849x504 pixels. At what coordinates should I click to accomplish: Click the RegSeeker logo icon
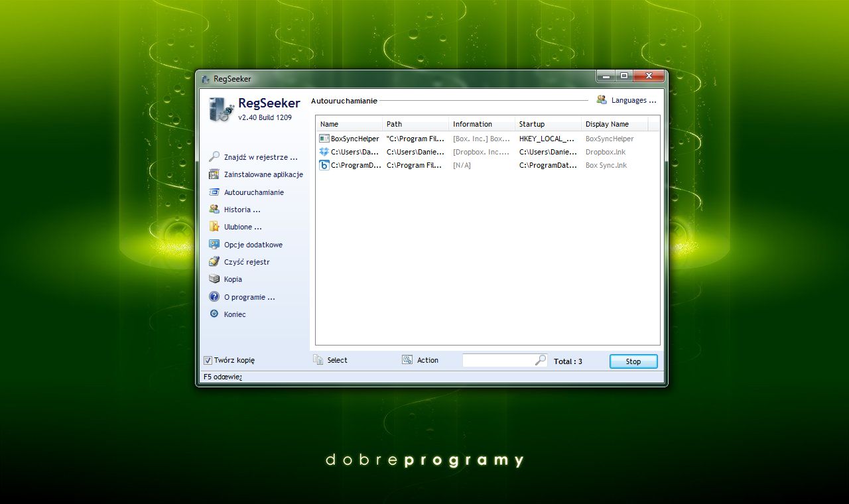221,109
